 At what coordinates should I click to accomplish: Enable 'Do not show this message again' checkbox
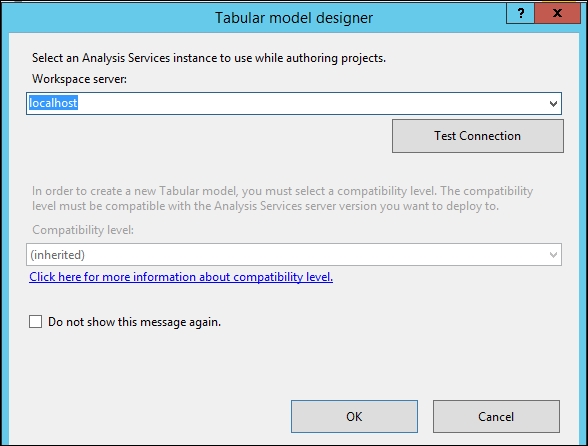click(x=36, y=322)
